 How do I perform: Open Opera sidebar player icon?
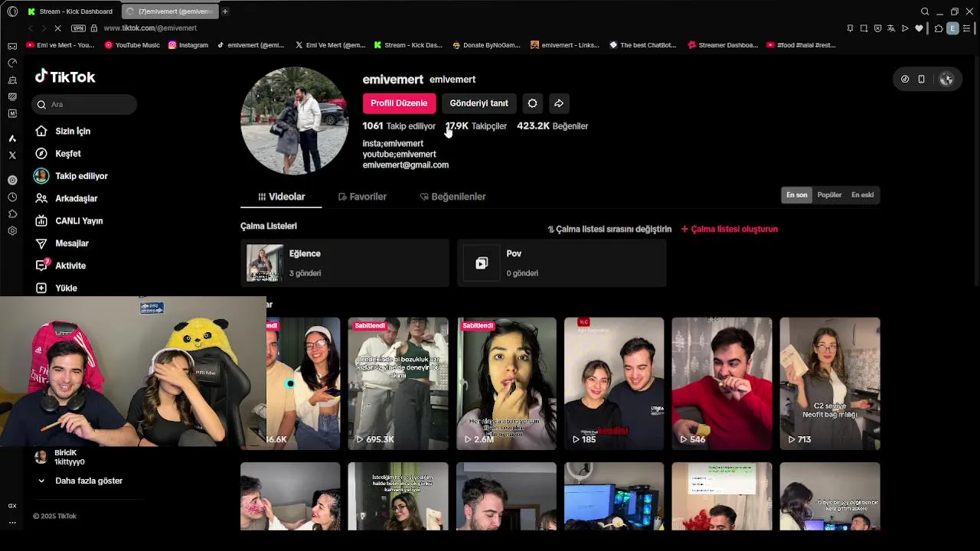pos(12,181)
